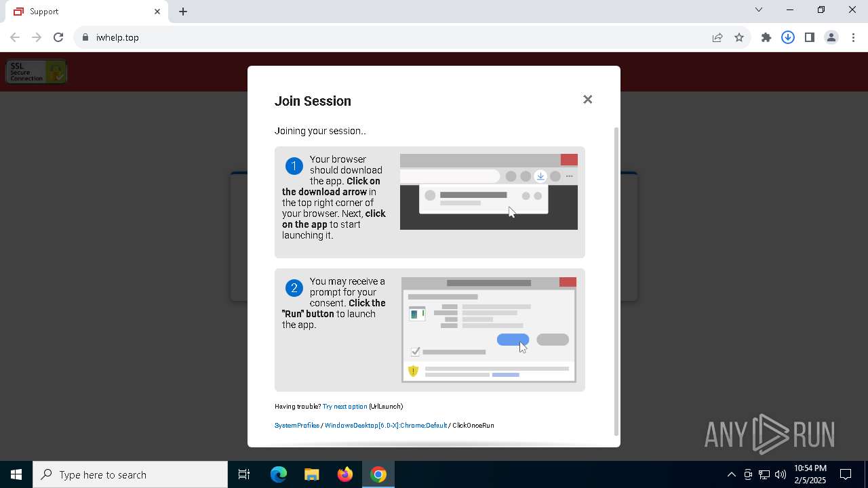Show hidden system tray icons
This screenshot has width=868, height=488.
tap(731, 474)
